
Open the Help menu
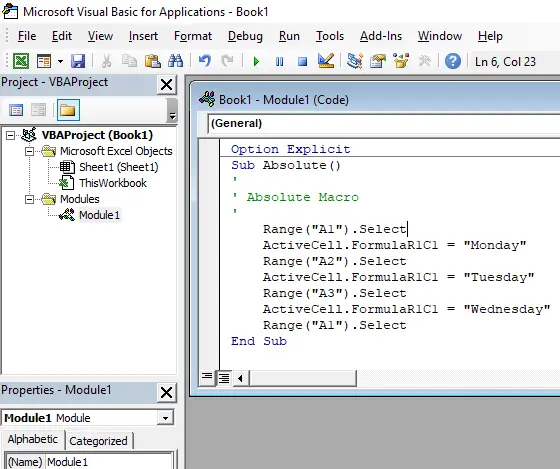point(490,36)
